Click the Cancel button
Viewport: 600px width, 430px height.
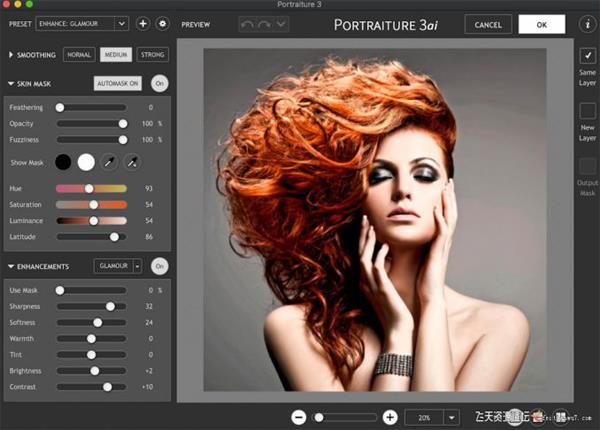coord(489,24)
